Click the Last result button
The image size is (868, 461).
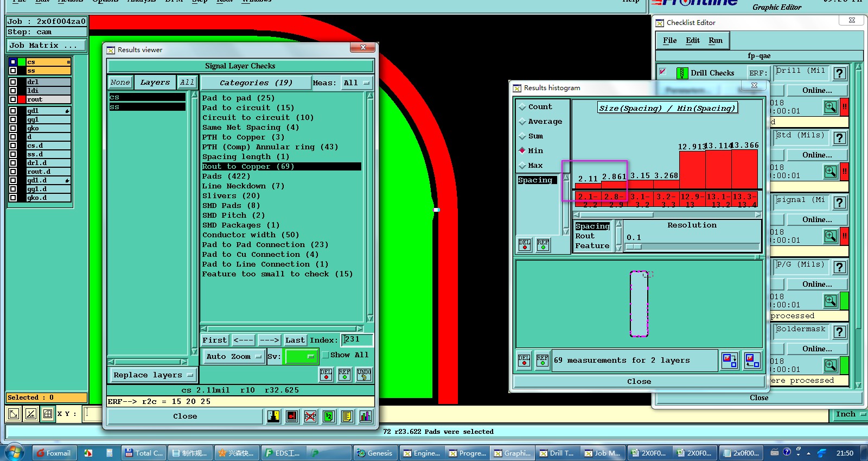pos(295,340)
